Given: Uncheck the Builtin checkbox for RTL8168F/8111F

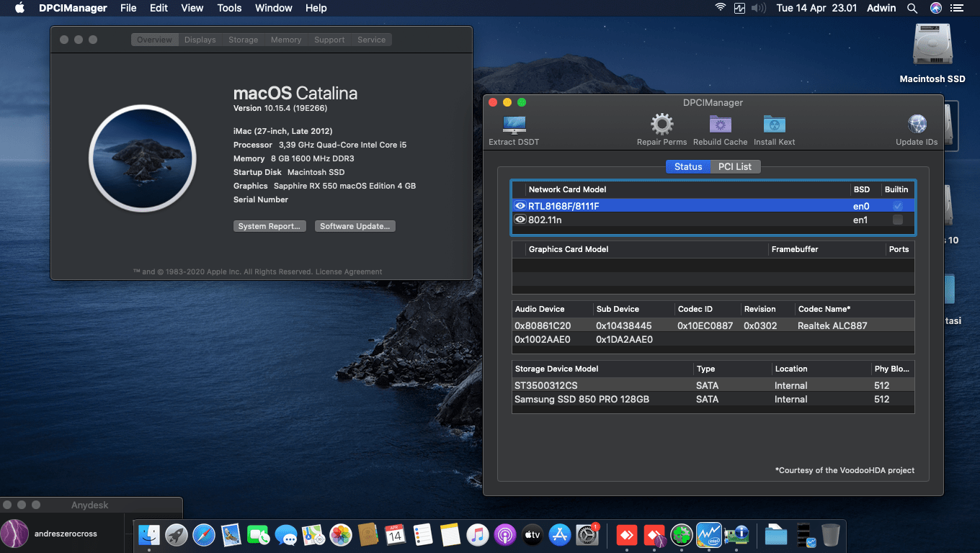Looking at the screenshot, I should (896, 205).
